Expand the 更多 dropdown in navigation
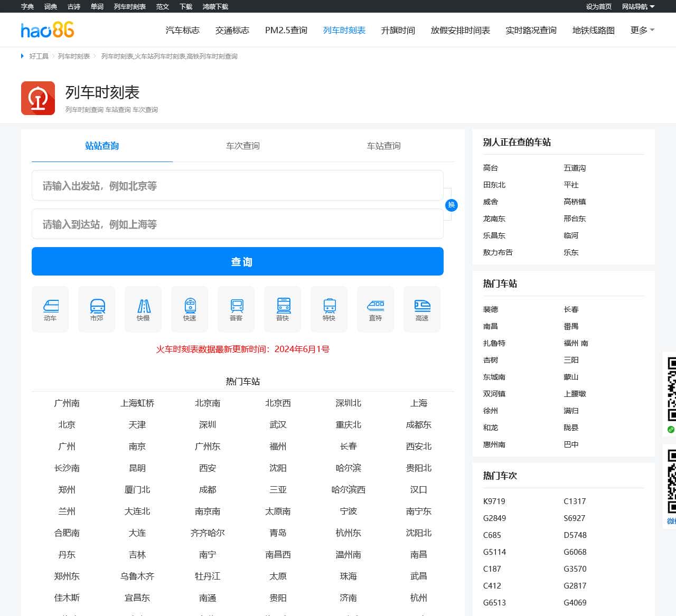The width and height of the screenshot is (676, 616). [x=642, y=30]
